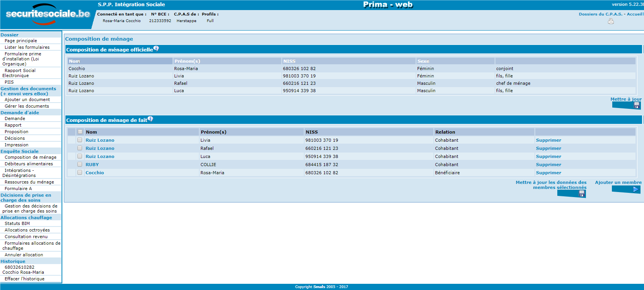Check the box for Ruiz Lozano Livia
The width and height of the screenshot is (644, 290).
(x=80, y=140)
